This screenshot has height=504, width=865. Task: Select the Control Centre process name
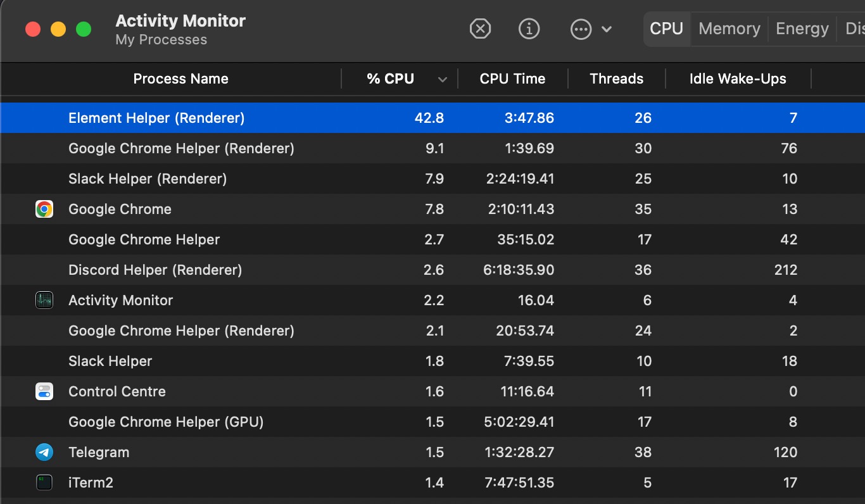(x=117, y=391)
